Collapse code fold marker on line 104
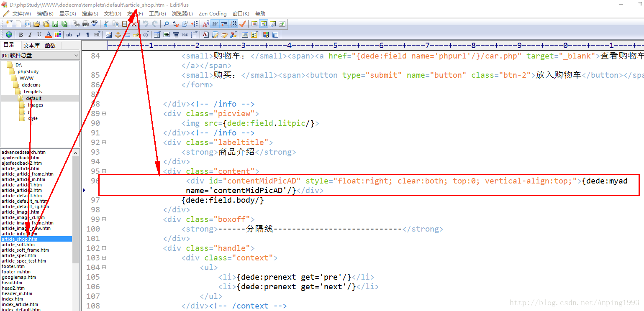The width and height of the screenshot is (644, 311). [104, 267]
